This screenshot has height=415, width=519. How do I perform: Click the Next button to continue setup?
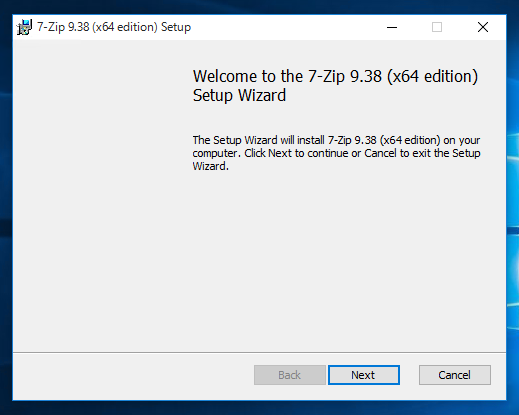(364, 375)
